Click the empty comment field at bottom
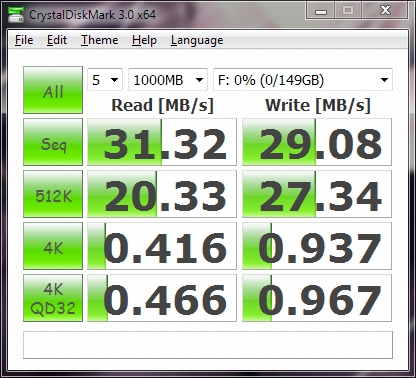Image resolution: width=416 pixels, height=378 pixels. point(208,345)
